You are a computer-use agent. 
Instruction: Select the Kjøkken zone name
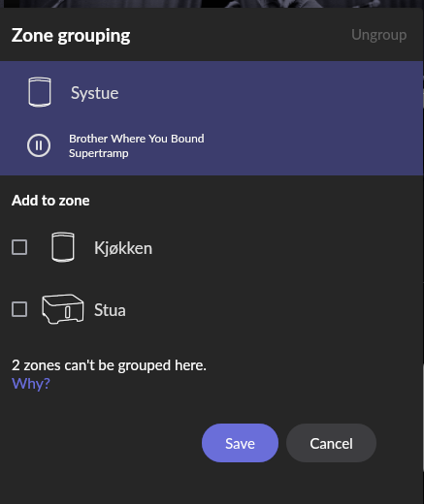pyautogui.click(x=123, y=248)
